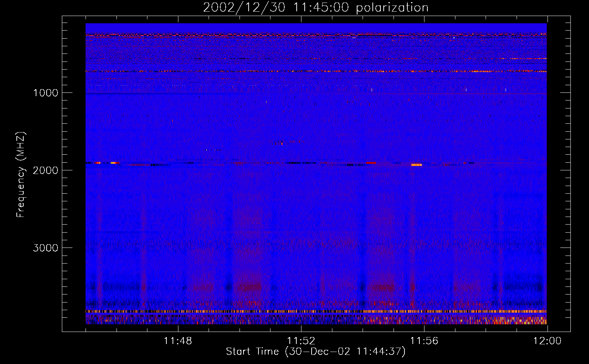Click the 1000 frequency tick label
The width and height of the screenshot is (589, 364).
pos(46,93)
